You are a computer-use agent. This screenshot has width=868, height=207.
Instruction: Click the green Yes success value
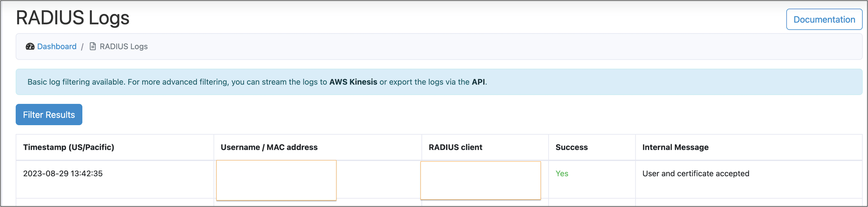(562, 174)
